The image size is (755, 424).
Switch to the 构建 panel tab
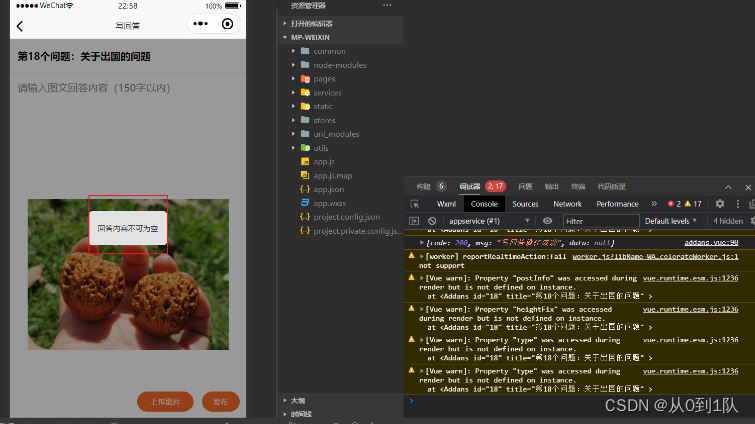tap(424, 186)
